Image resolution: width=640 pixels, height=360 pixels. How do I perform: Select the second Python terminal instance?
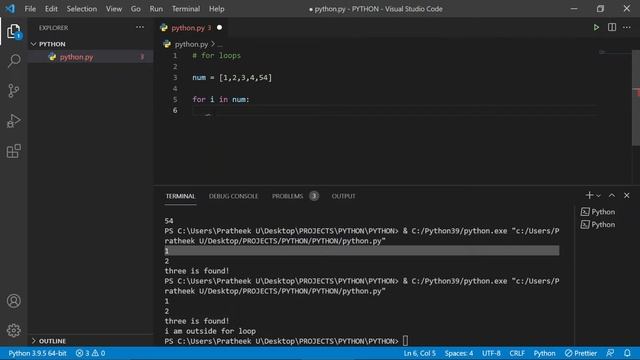point(598,224)
